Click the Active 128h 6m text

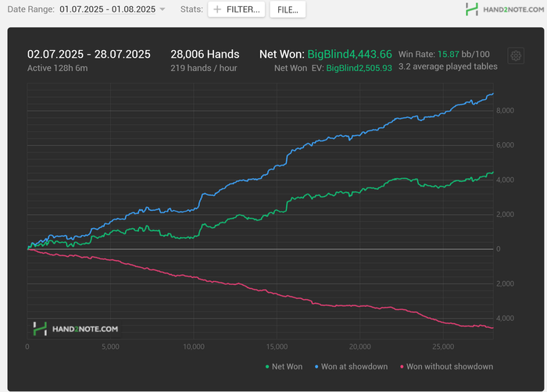point(58,68)
